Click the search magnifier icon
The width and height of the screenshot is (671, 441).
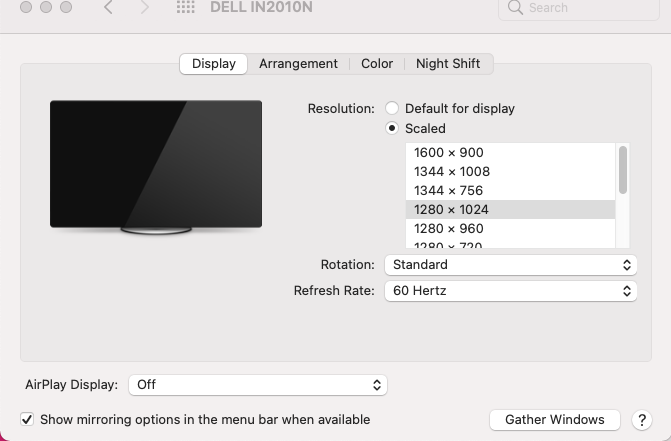coord(516,8)
